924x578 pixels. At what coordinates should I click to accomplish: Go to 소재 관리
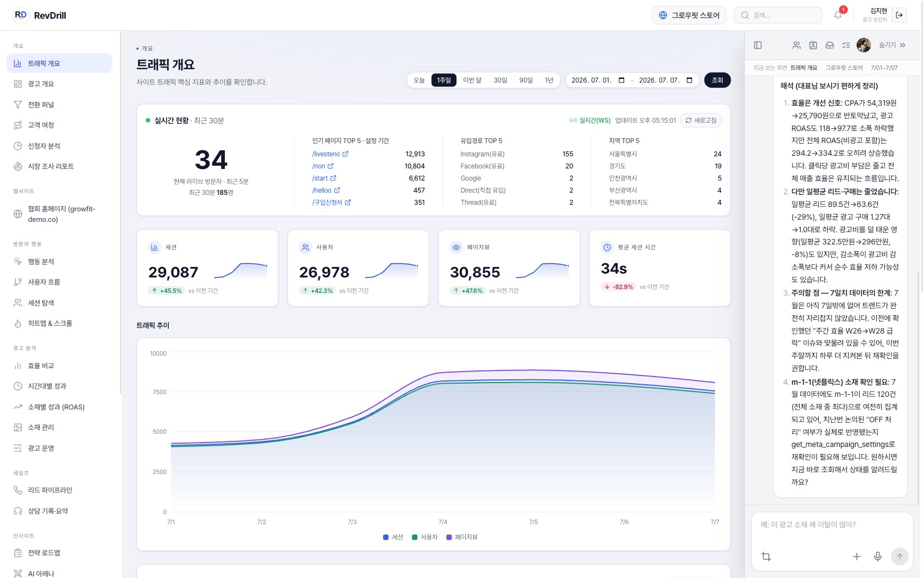(x=59, y=427)
